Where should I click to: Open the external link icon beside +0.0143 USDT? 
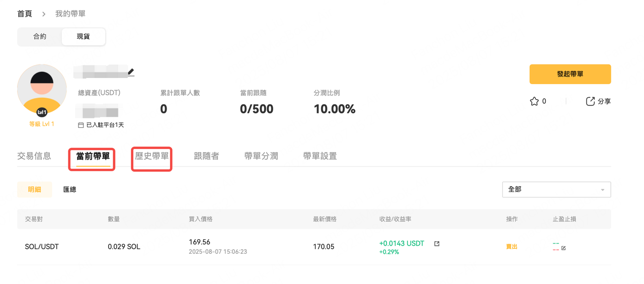point(437,244)
